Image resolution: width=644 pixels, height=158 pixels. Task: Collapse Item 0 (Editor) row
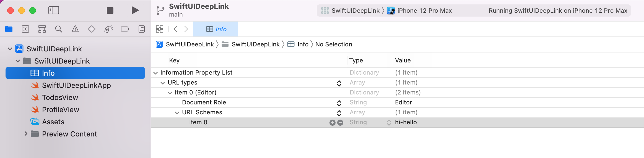click(x=170, y=93)
